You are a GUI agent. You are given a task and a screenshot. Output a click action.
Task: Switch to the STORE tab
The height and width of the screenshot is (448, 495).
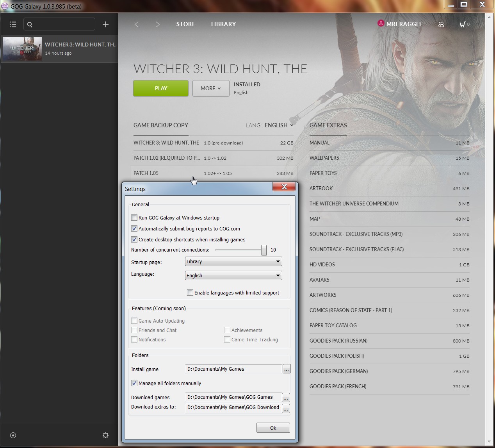pyautogui.click(x=186, y=24)
